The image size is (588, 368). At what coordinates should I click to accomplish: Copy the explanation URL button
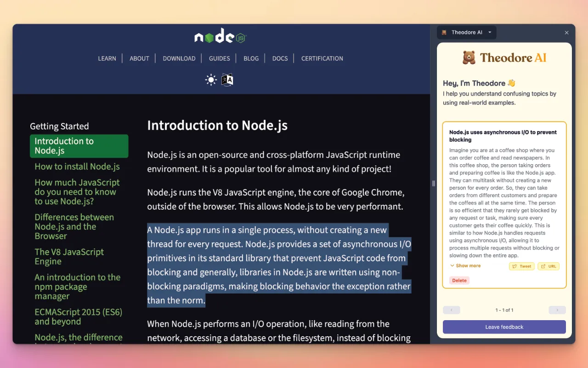coord(548,266)
